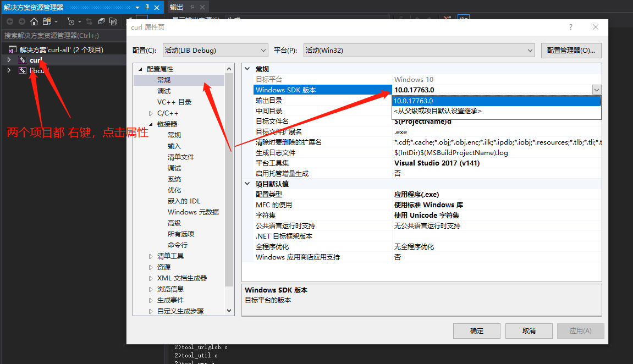Click the 配置管理器(O)... button
The height and width of the screenshot is (364, 633).
[x=571, y=51]
